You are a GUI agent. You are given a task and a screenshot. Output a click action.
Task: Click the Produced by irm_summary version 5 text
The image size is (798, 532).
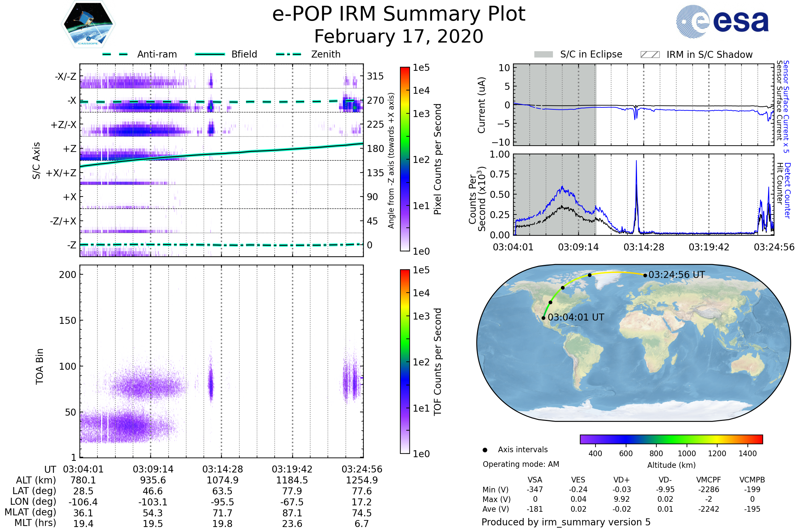(x=566, y=522)
